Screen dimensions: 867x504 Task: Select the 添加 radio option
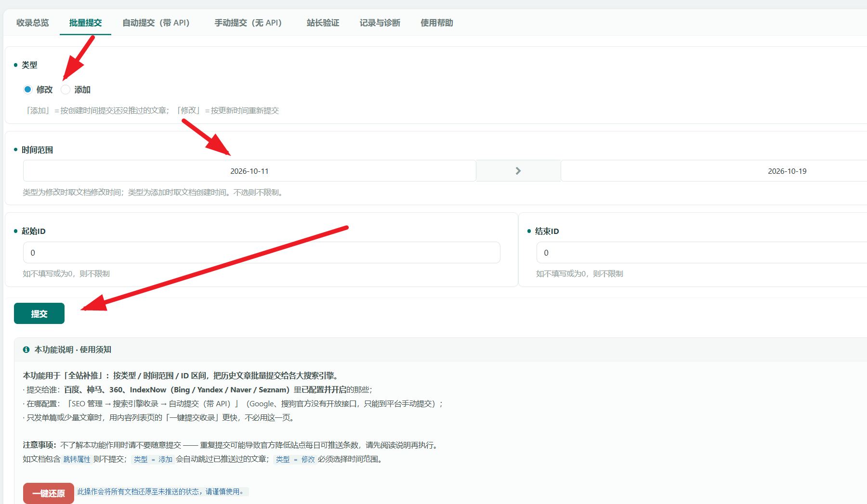coord(66,90)
